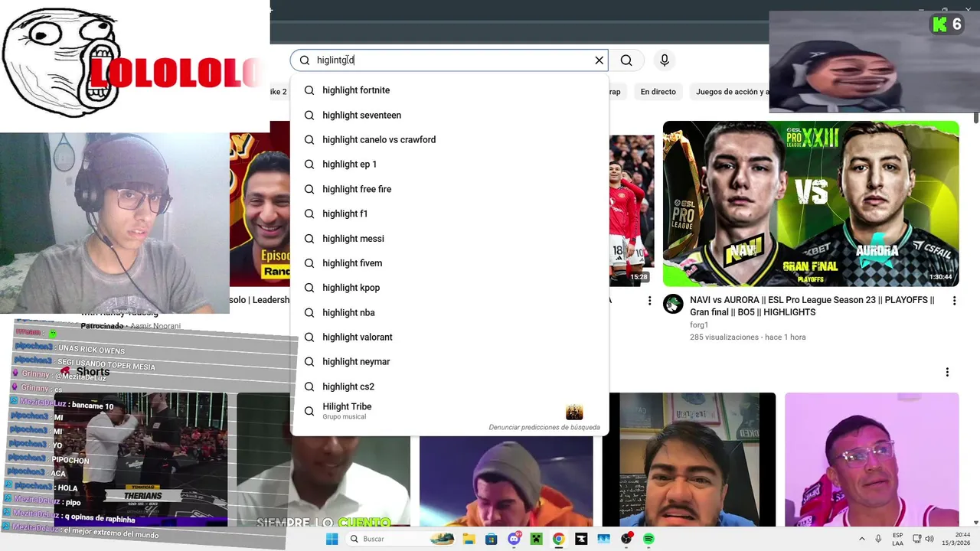This screenshot has height=551, width=980.
Task: Choose 'highlight valorant' suggestion
Action: click(x=449, y=337)
